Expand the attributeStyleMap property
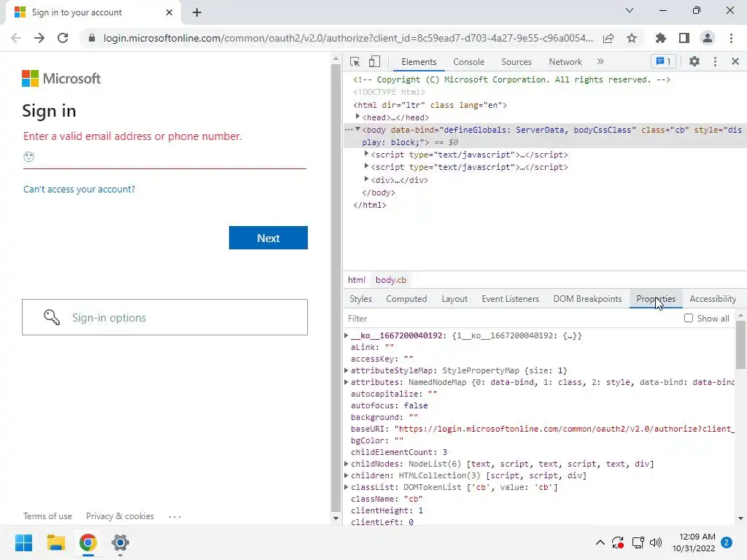747x560 pixels. point(347,370)
